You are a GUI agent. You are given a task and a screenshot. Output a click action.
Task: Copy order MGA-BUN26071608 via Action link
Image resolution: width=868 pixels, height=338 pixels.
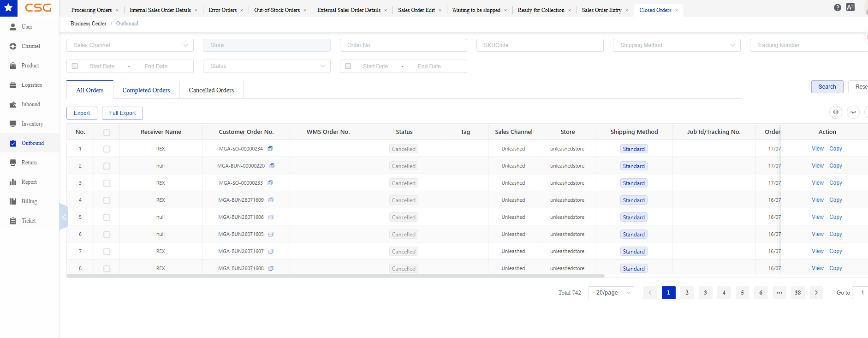click(836, 268)
